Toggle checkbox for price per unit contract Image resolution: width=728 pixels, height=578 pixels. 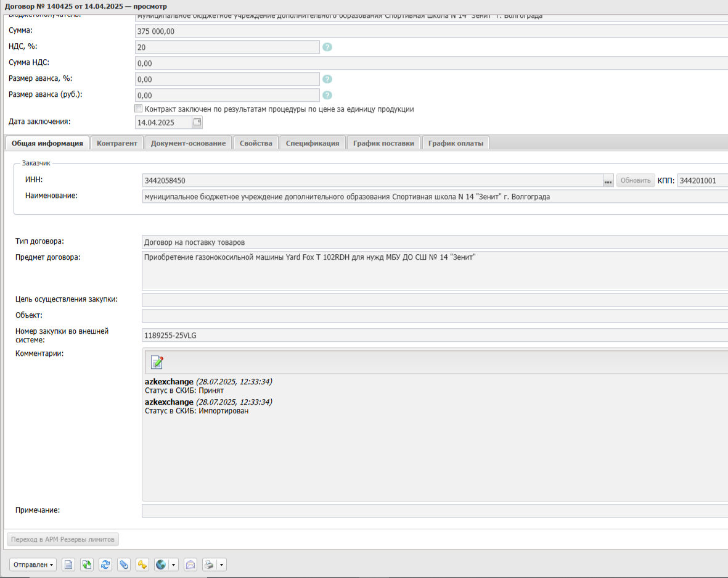pyautogui.click(x=139, y=109)
